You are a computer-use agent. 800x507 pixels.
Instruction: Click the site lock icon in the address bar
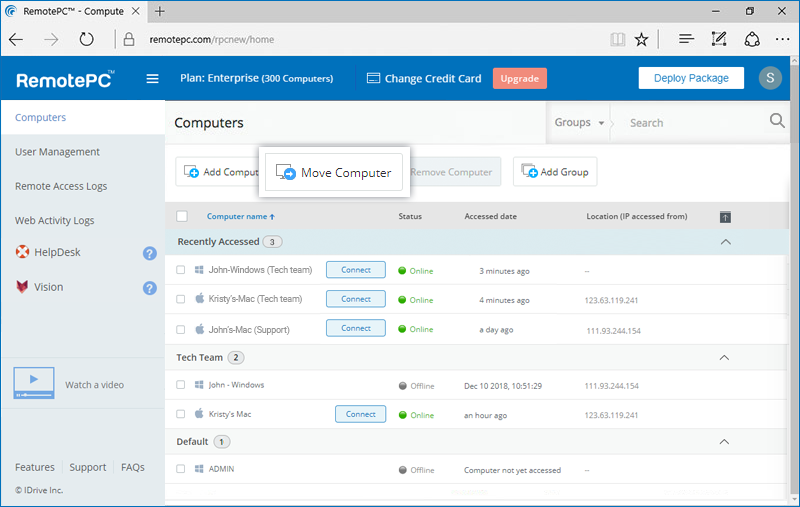(x=129, y=39)
